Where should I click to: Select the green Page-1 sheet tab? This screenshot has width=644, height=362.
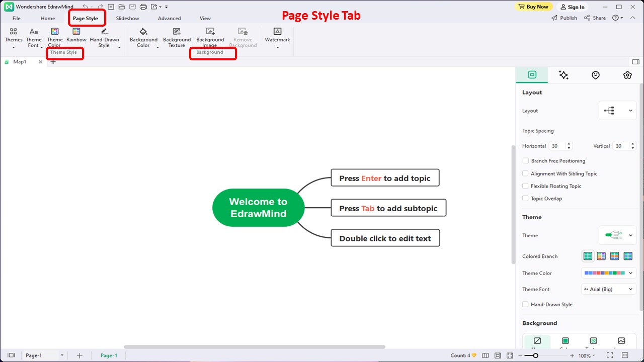coord(109,355)
